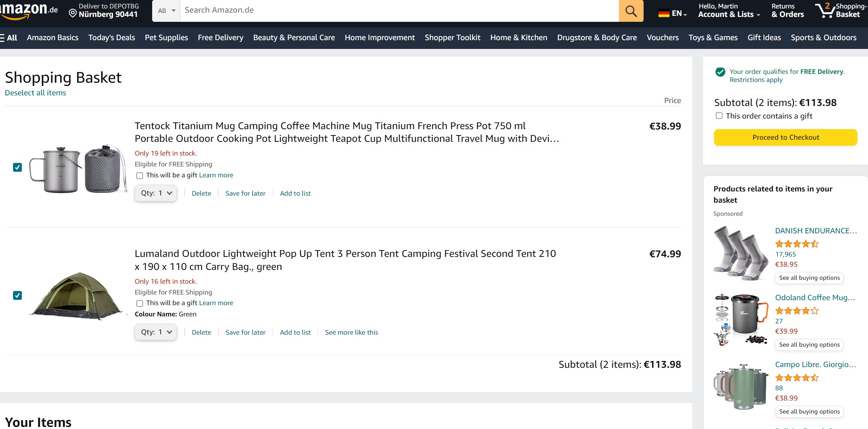Save the Lumaland tent for later

click(246, 332)
